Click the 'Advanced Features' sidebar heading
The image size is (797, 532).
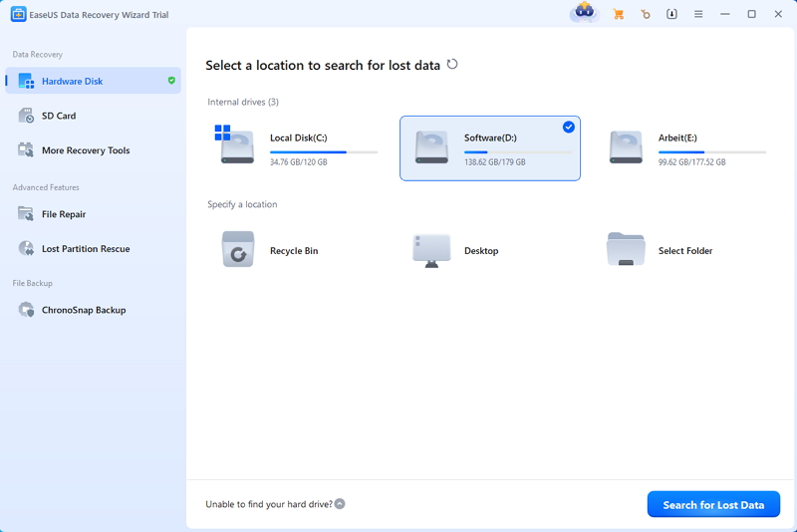click(x=46, y=187)
